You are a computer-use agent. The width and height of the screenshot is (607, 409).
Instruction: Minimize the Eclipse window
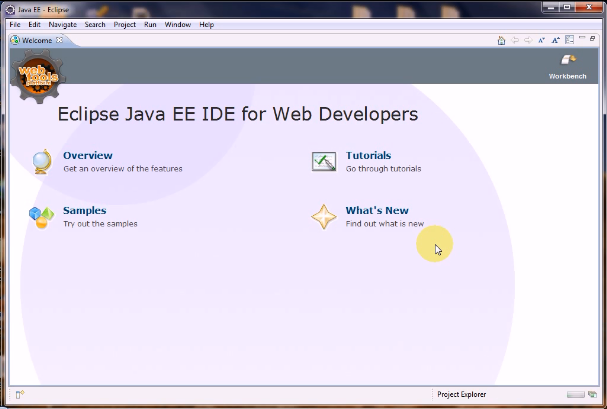(551, 7)
